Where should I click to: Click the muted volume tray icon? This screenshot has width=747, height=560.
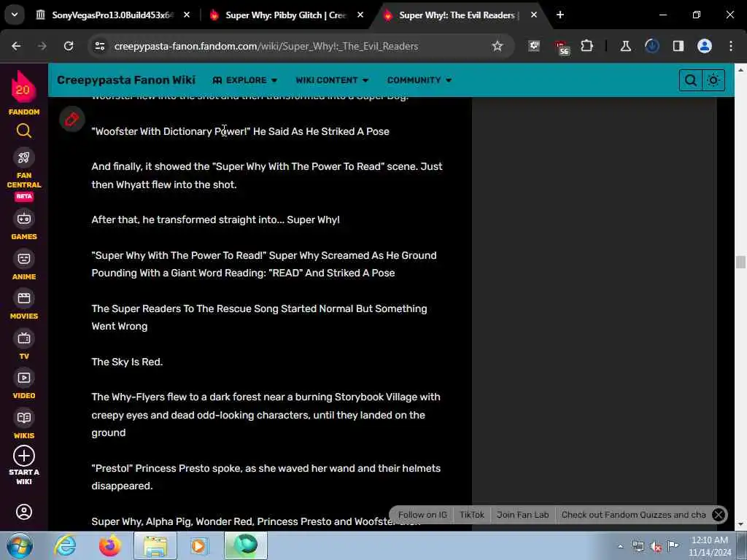656,547
